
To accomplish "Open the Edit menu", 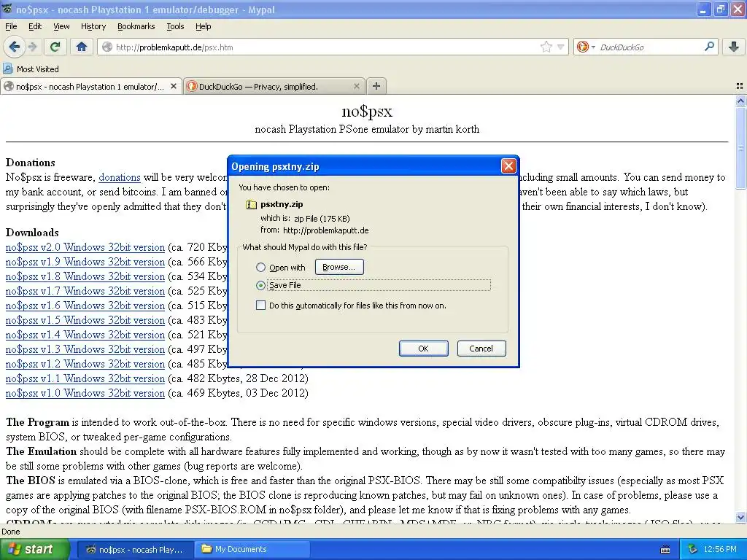I will (35, 26).
